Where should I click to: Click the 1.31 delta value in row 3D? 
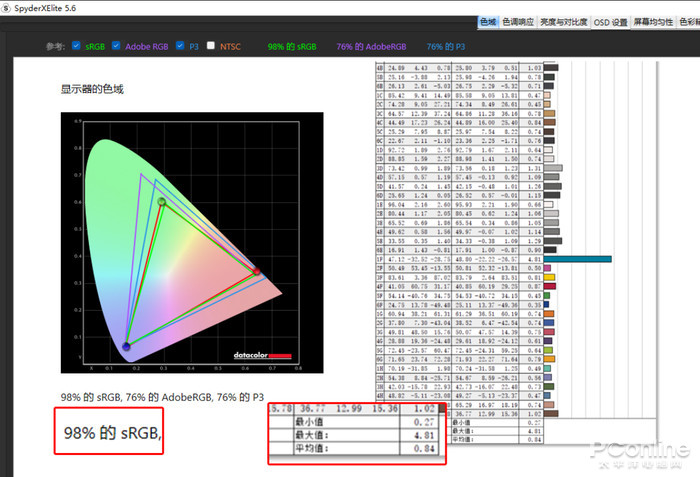point(534,168)
